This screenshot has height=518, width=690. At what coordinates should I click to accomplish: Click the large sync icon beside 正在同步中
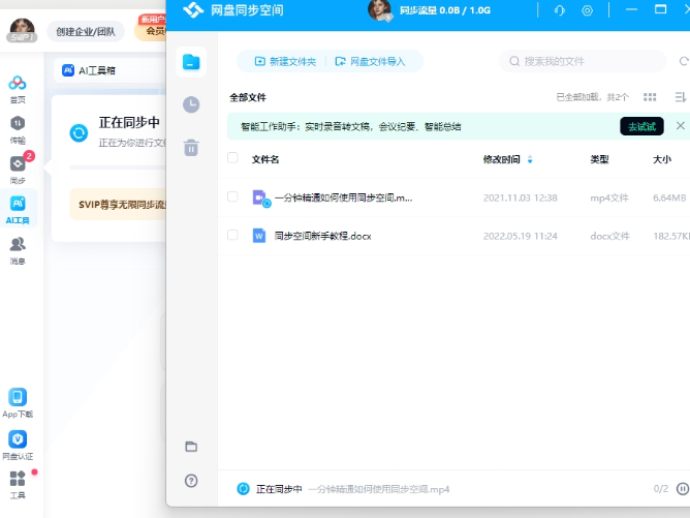coord(79,133)
